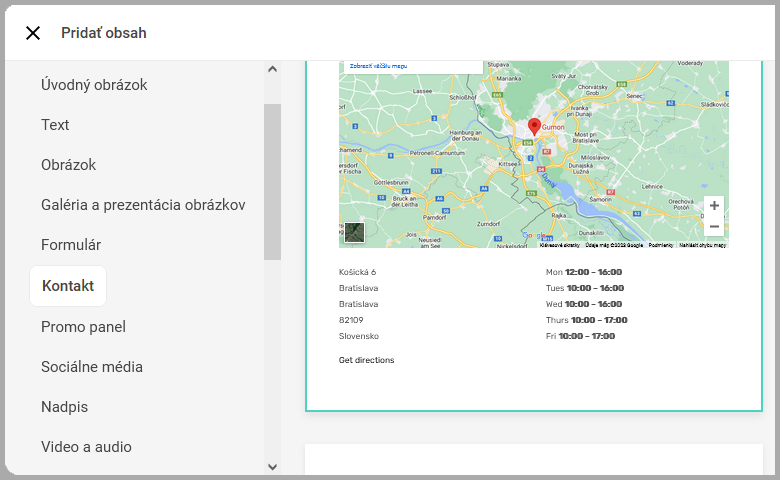Open 'Zobraziť väčšiu mapu' link
780x480 pixels.
(378, 66)
